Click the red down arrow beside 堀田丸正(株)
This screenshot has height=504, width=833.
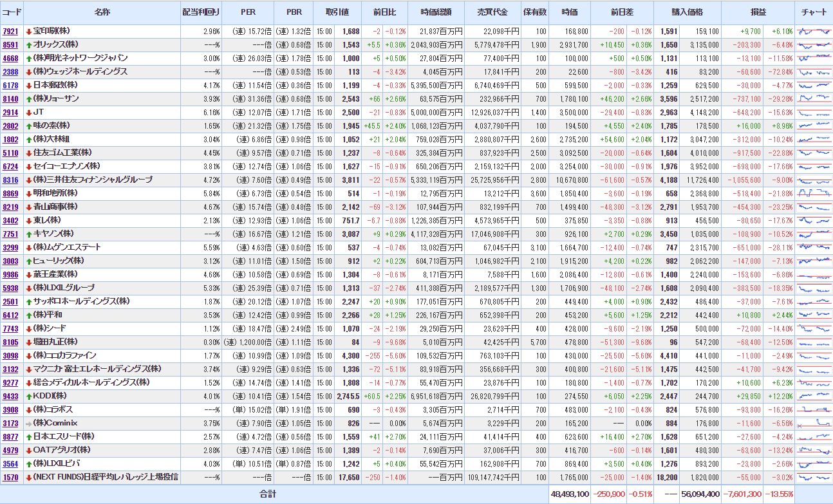(29, 342)
